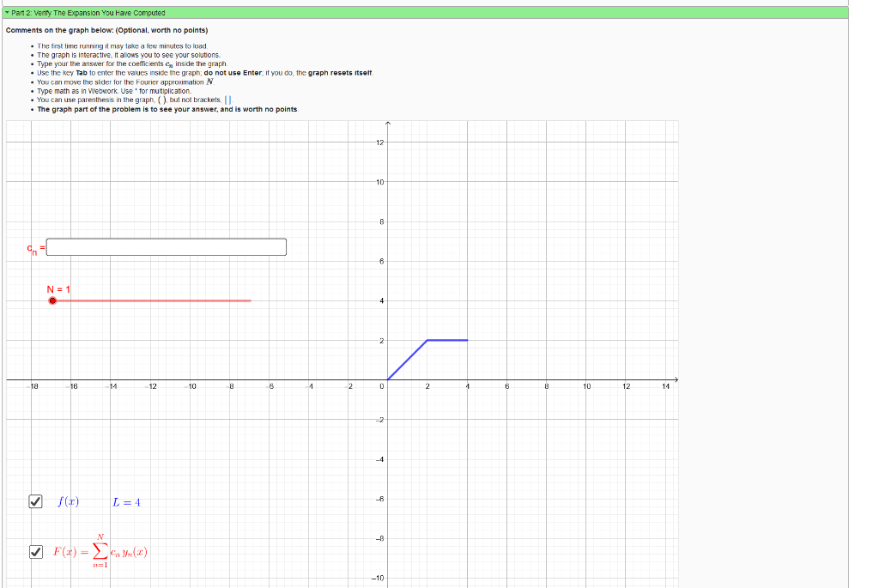The image size is (879, 588).
Task: Click the 'Part 2: Verify The Expansion' heading
Action: 88,12
